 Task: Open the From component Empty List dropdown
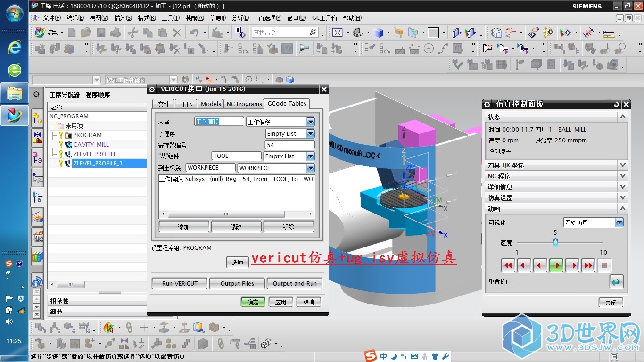click(310, 156)
